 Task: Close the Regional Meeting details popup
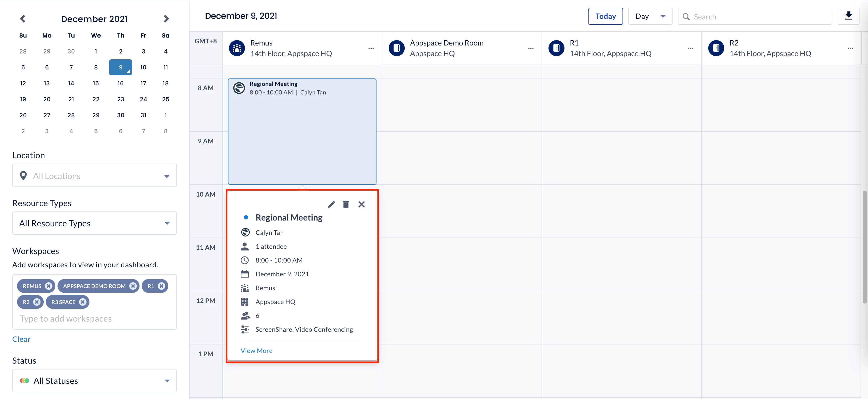361,204
